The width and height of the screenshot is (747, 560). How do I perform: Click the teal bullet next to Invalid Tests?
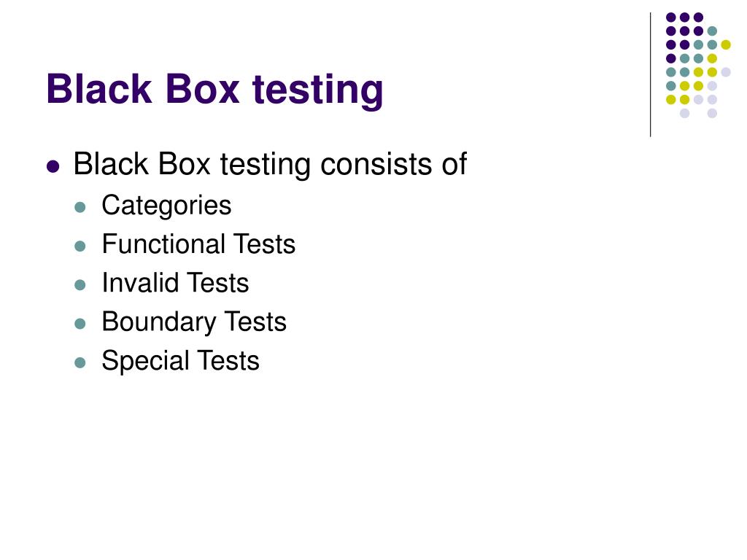[80, 285]
